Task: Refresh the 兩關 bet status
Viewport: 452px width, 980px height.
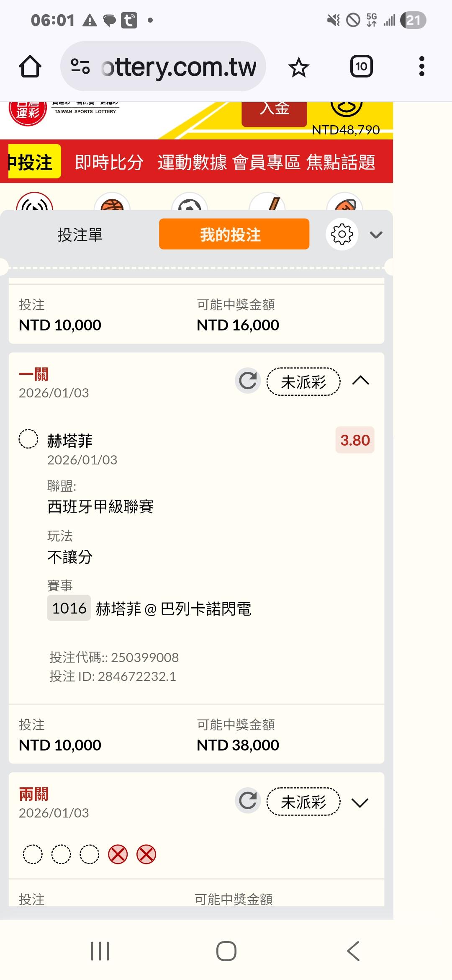Action: 248,801
